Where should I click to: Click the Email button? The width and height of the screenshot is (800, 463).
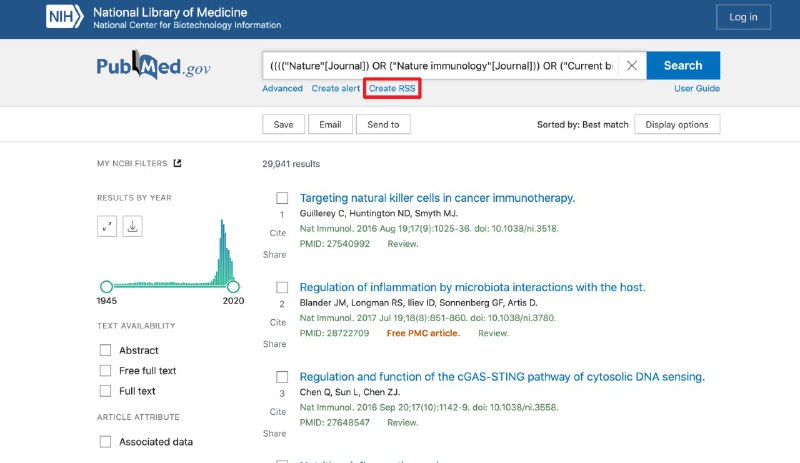[330, 125]
